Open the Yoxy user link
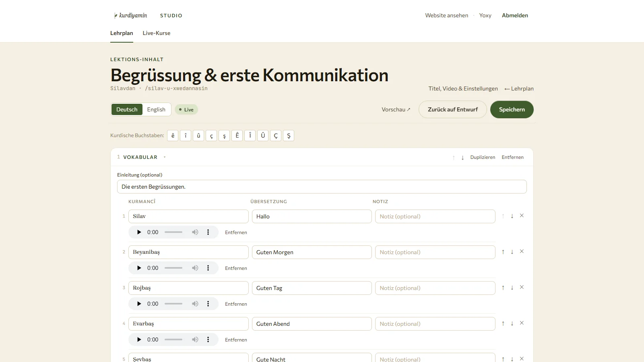The width and height of the screenshot is (644, 362). (485, 15)
